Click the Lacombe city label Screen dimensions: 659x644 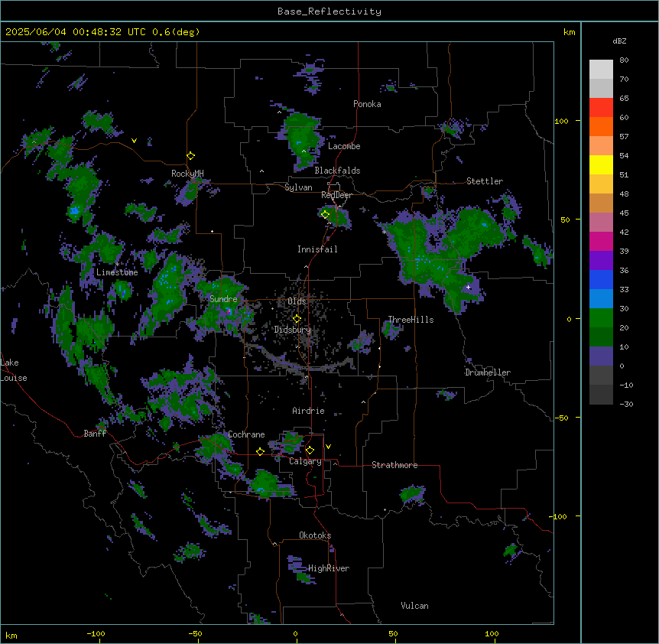(344, 146)
